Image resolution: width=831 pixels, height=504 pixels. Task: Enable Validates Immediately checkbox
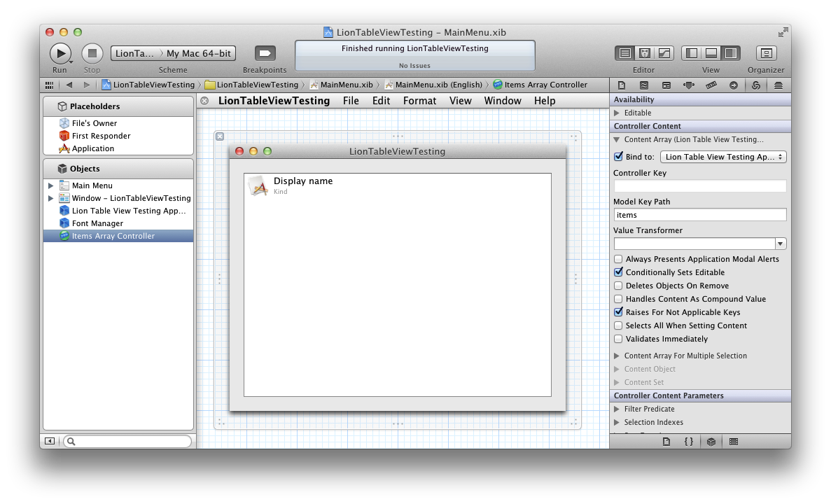pos(618,339)
